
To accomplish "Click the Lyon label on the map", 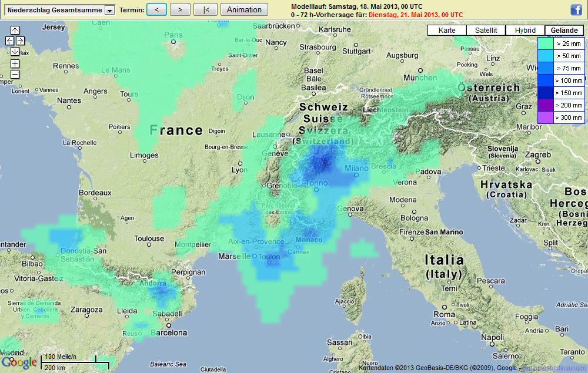I will [x=239, y=170].
